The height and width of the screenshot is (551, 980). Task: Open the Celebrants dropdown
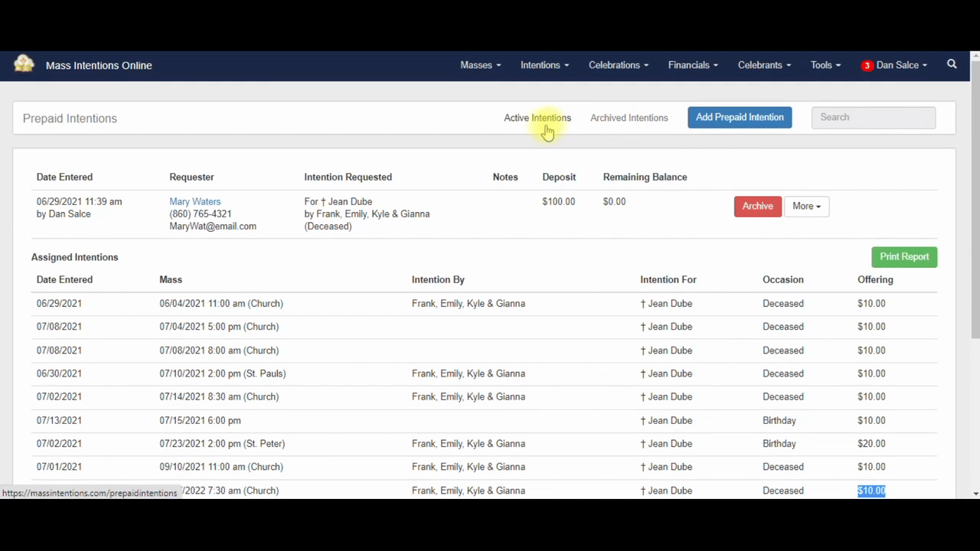click(764, 65)
